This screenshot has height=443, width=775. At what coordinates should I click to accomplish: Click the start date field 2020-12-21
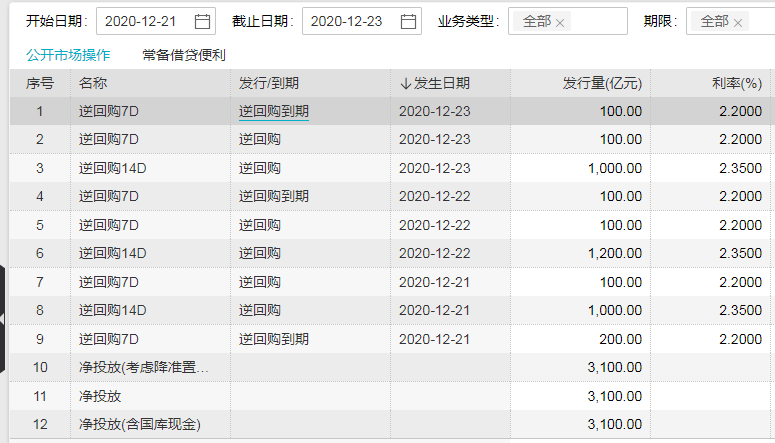pos(156,21)
